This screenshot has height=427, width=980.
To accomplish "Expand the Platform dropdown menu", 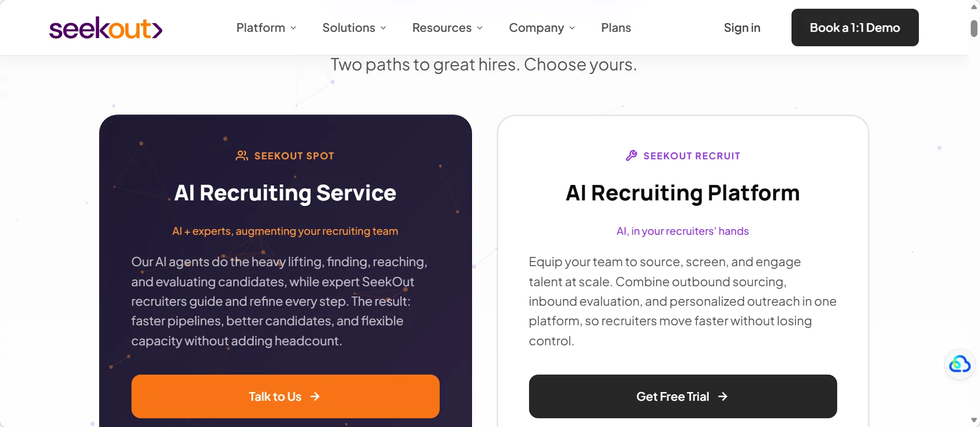I will (266, 28).
